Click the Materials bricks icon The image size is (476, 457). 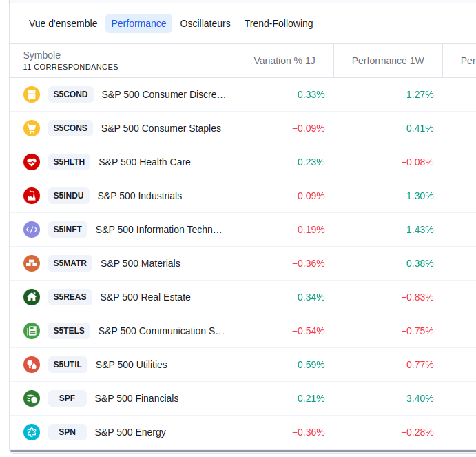pyautogui.click(x=31, y=263)
